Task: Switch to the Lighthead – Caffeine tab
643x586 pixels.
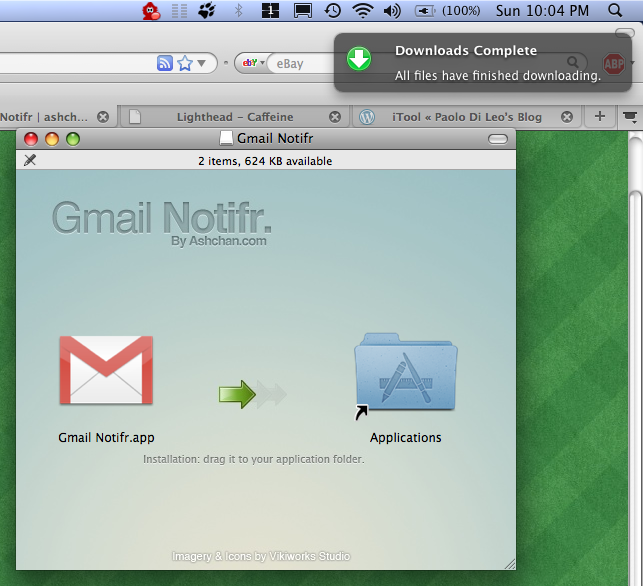Action: point(235,117)
